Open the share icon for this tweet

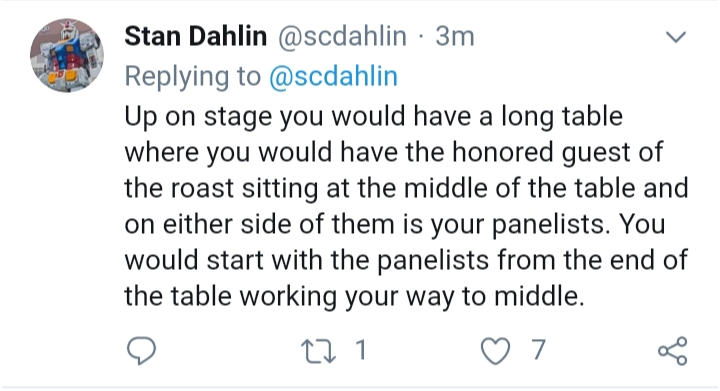coord(673,351)
